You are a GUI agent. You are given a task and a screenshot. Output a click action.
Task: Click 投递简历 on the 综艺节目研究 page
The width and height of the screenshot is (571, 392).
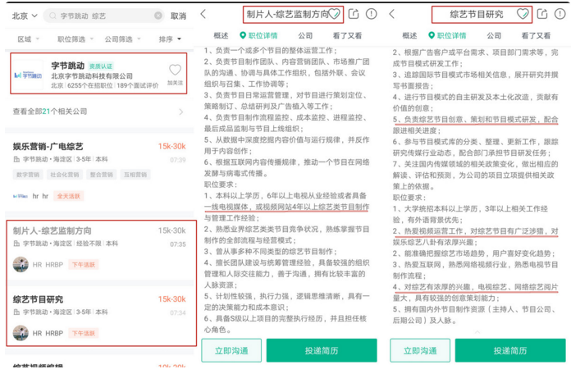click(510, 350)
